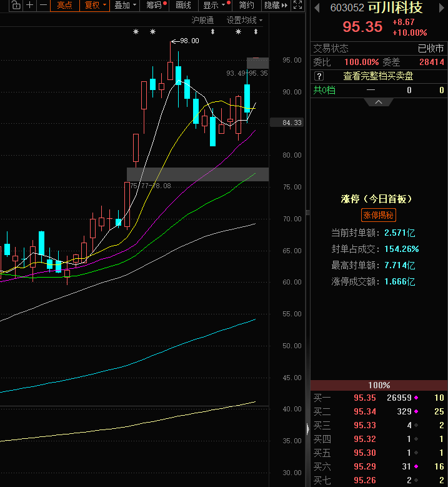The width and height of the screenshot is (448, 487).
Task: Go to next stock with right arrow
Action: [442, 8]
